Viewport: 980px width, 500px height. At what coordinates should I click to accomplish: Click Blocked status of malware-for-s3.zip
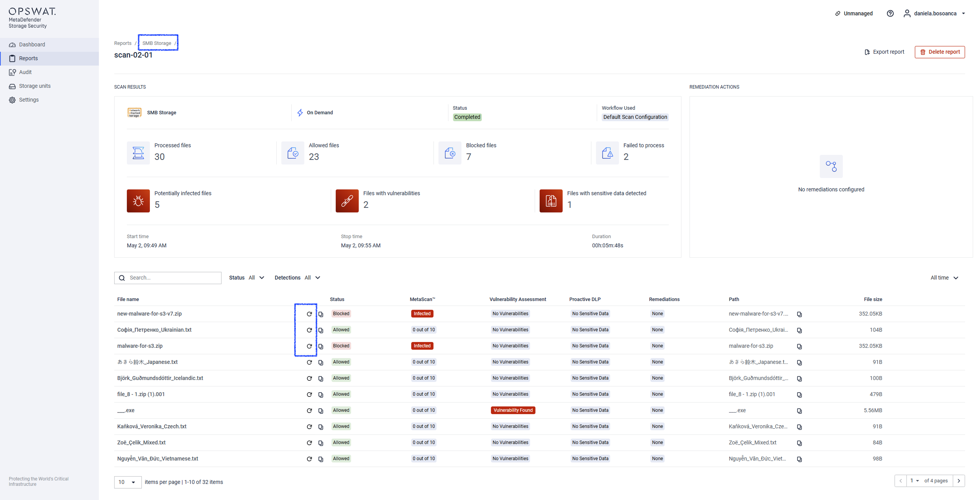341,346
